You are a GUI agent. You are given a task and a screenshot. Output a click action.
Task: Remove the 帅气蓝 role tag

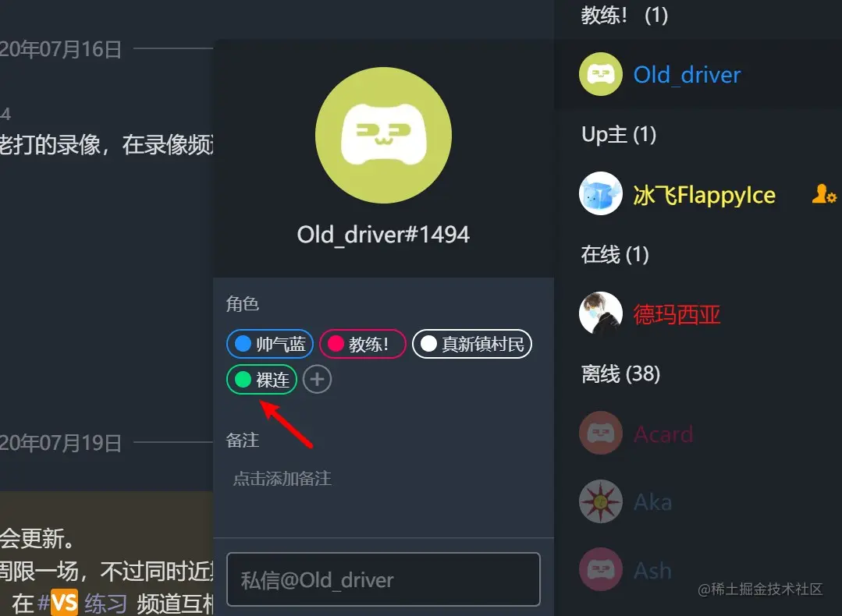tap(269, 343)
